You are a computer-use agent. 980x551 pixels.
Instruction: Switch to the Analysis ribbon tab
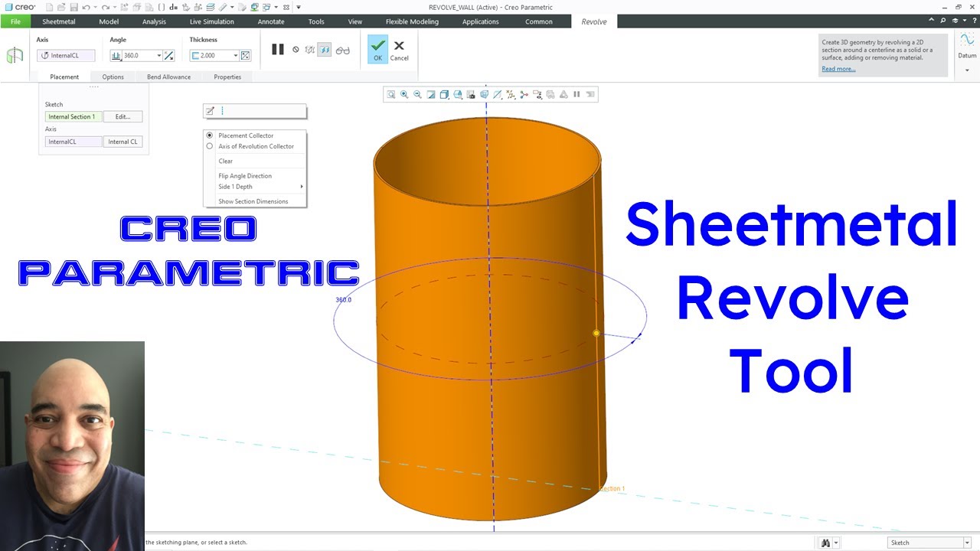coord(154,21)
